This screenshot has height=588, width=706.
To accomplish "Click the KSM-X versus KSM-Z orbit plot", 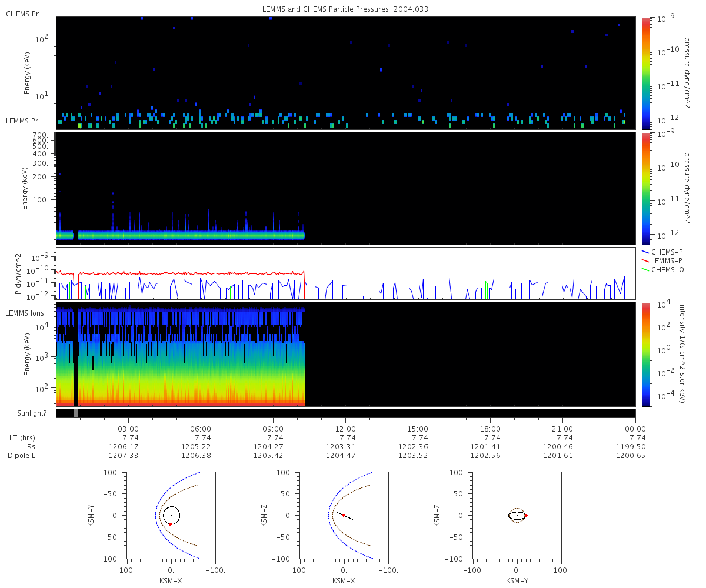I will point(344,515).
